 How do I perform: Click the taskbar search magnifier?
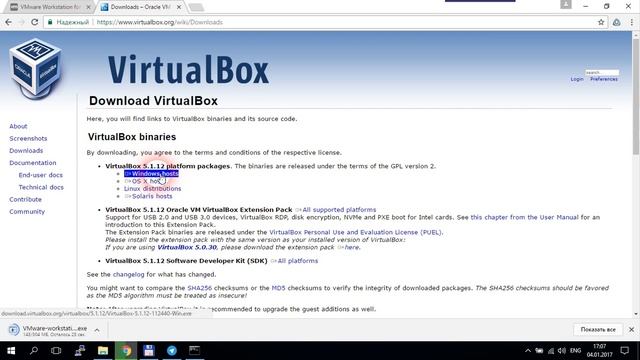tap(34, 351)
